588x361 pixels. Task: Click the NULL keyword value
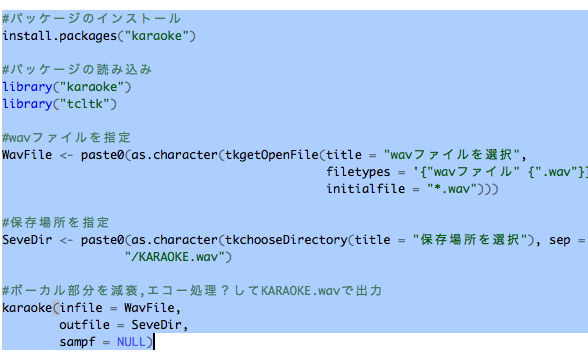[131, 342]
